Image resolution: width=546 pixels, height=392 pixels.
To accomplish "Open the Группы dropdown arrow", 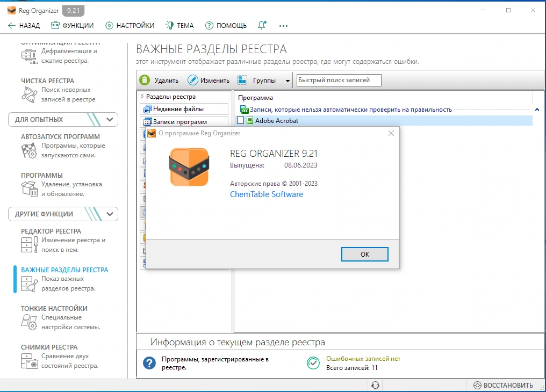I will pyautogui.click(x=288, y=81).
